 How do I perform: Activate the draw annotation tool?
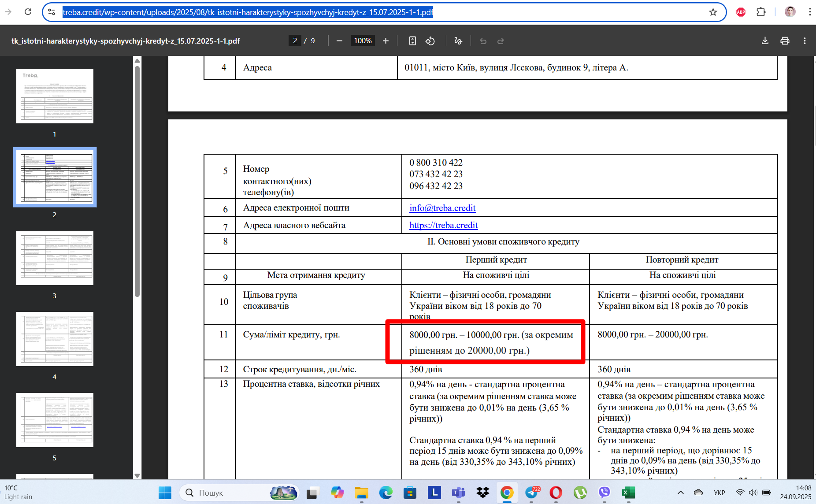point(458,41)
